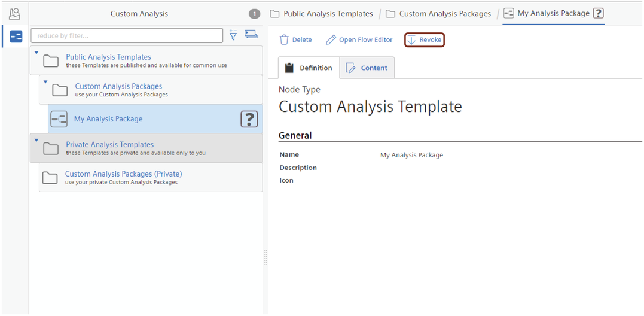Viewport: 644px width, 316px height.
Task: Collapse the Public Analysis Templates node
Action: pos(36,53)
